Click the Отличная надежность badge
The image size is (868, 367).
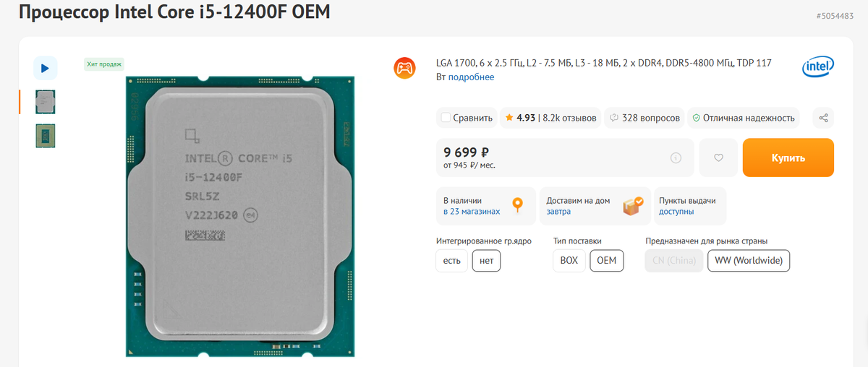[744, 118]
